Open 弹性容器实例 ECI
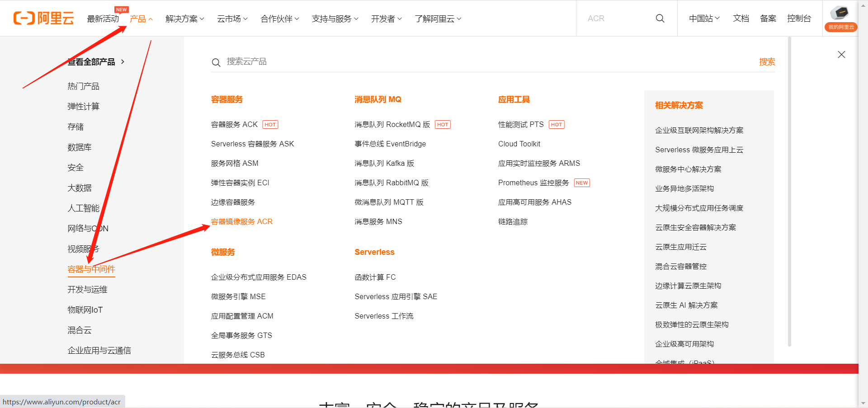 (x=240, y=183)
